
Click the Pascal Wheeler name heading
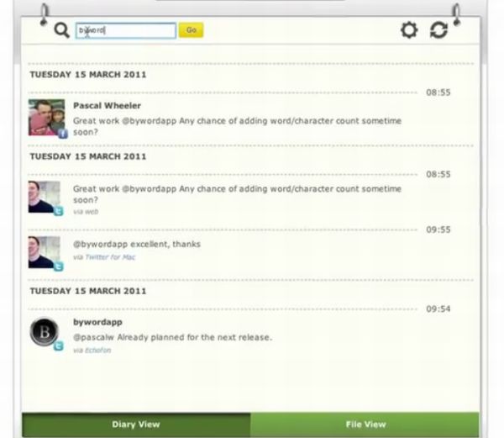107,106
